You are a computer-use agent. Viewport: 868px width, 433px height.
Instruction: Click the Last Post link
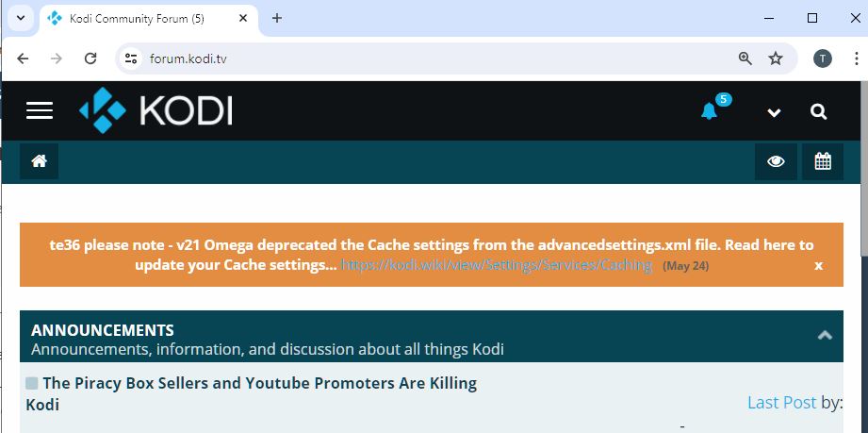781,403
